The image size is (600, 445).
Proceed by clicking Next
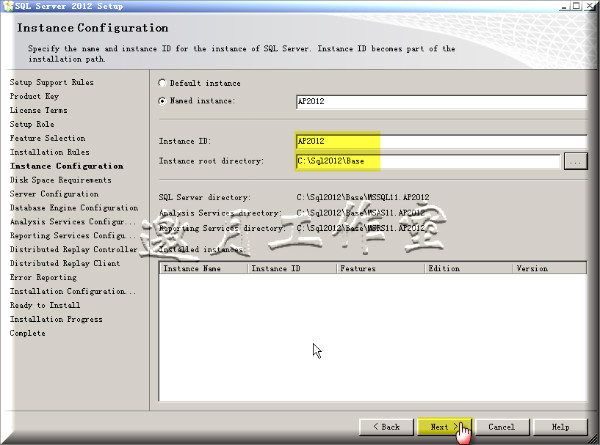[x=445, y=427]
